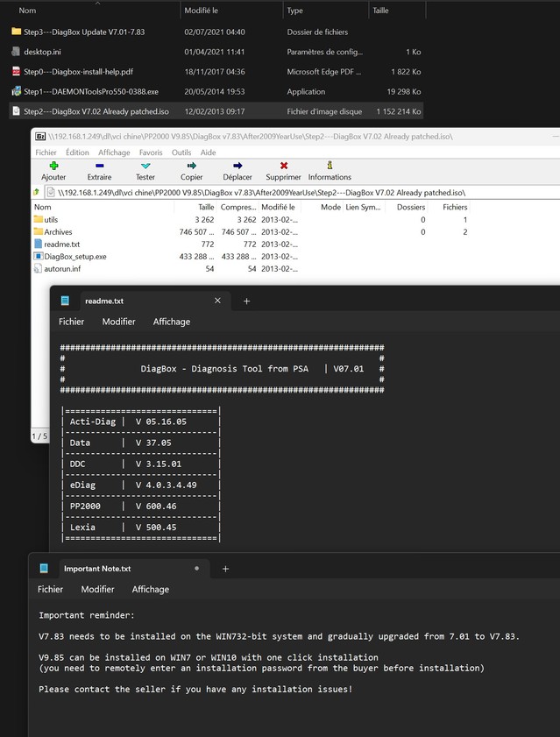Screen dimensions: 560x737
Task: Click the Extraire blue minus icon
Action: [99, 165]
